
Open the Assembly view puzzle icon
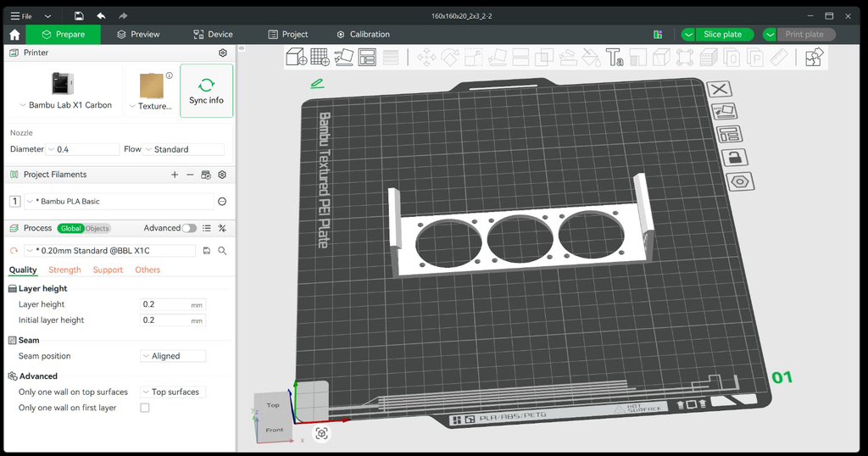[815, 57]
